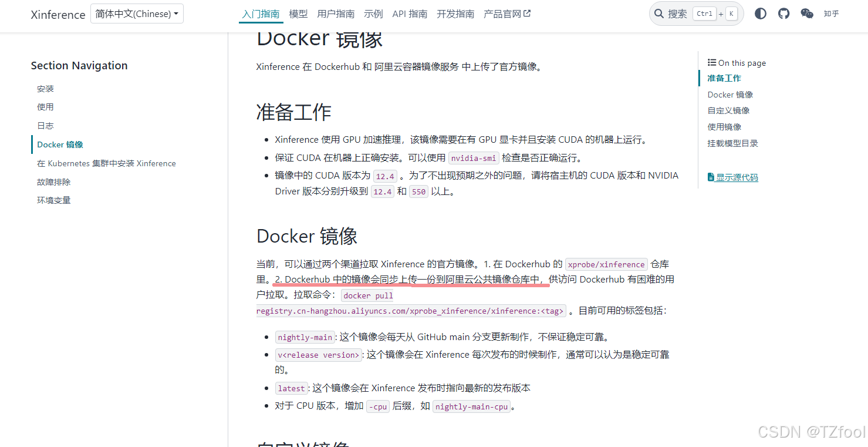This screenshot has width=868, height=447.
Task: Click the 准备工作 main heading
Action: point(294,112)
